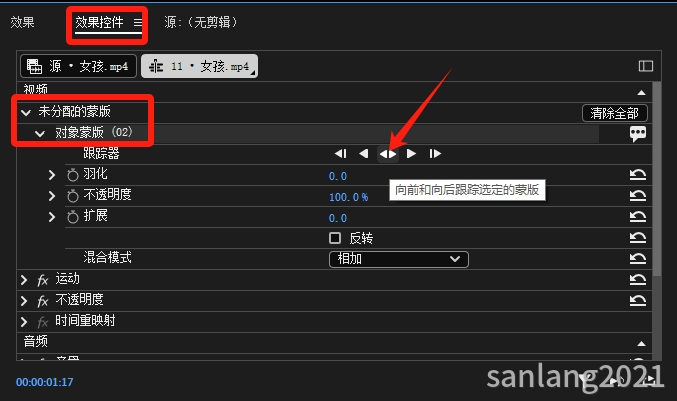Toggle the 扩展 animation stopwatch
Viewport: 677px width, 401px height.
point(73,217)
